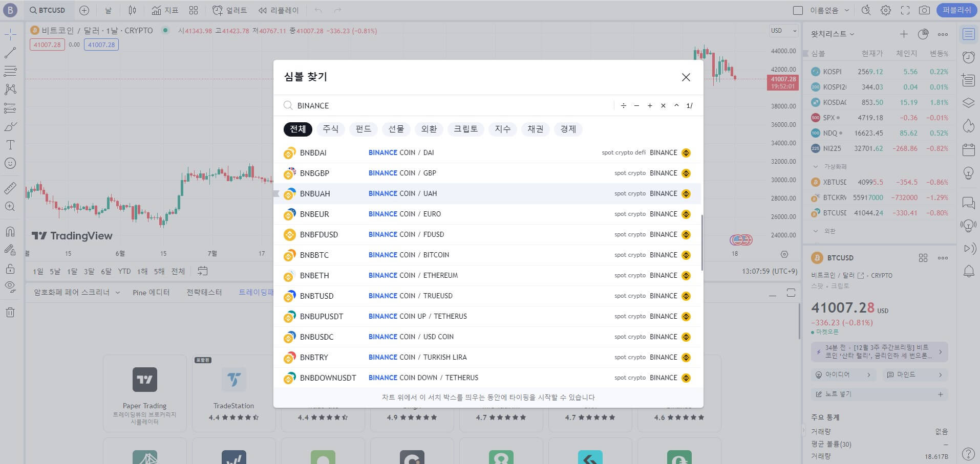
Task: Select the 채권 filter tab
Action: [x=536, y=129]
